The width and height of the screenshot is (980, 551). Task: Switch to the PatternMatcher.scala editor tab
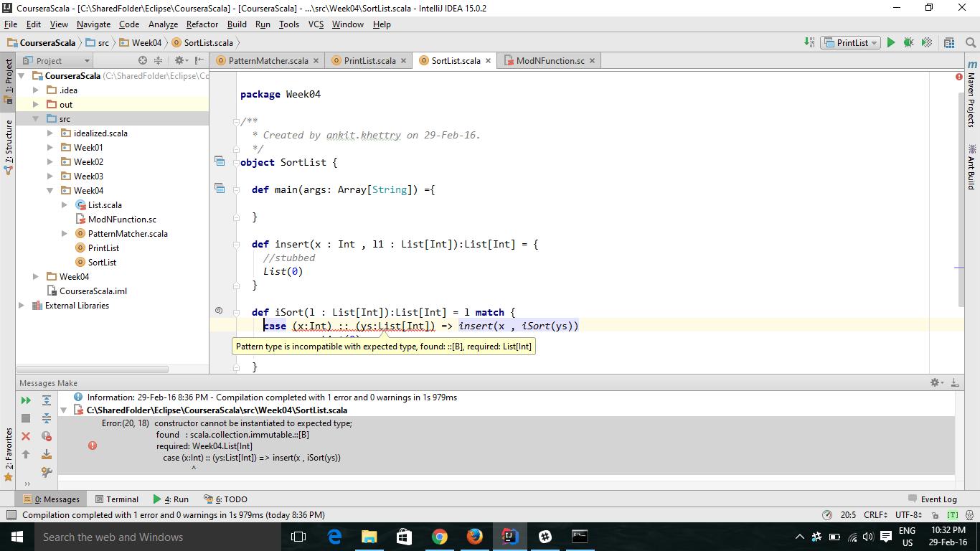[x=268, y=60]
